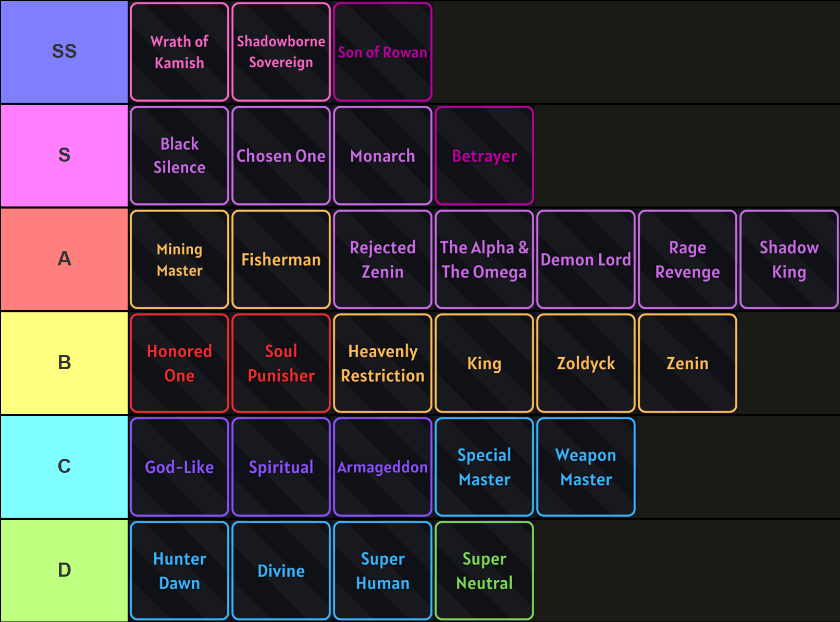Click the Betrayer tile
The width and height of the screenshot is (840, 622).
click(x=484, y=155)
